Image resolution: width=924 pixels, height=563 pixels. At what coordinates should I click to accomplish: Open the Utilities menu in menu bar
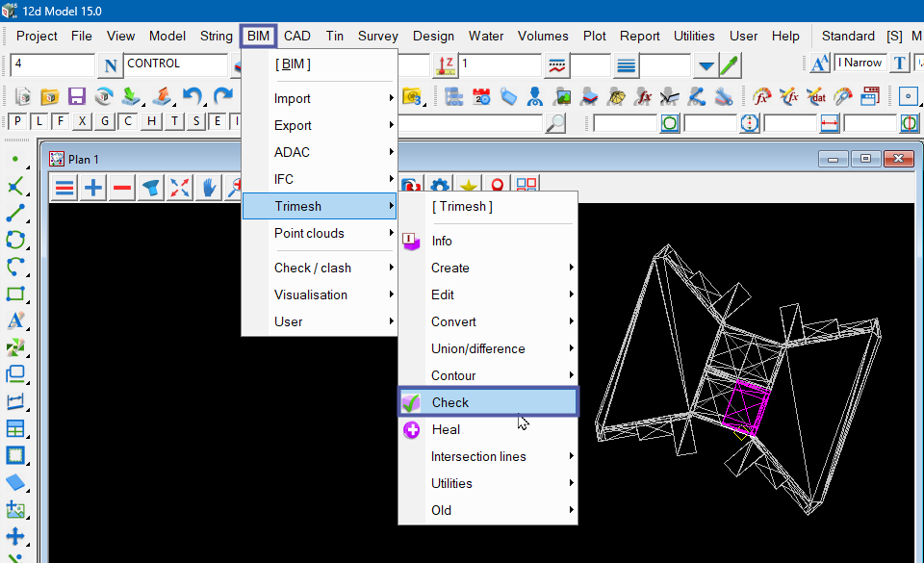(x=694, y=36)
